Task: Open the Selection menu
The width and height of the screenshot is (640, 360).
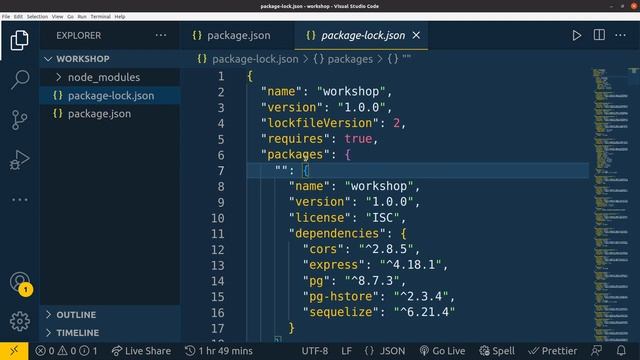Action: (37, 17)
